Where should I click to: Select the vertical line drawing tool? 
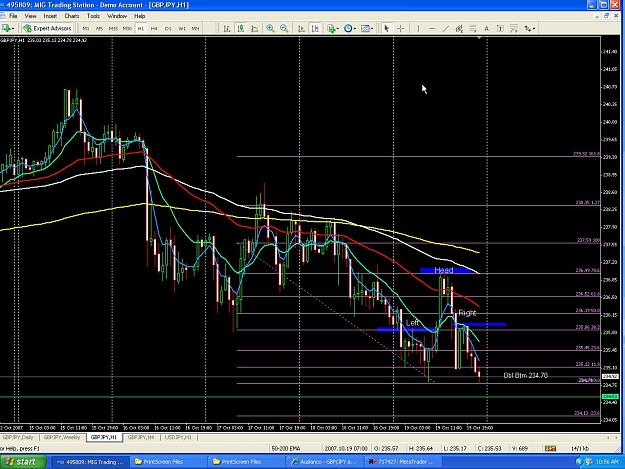(418, 28)
